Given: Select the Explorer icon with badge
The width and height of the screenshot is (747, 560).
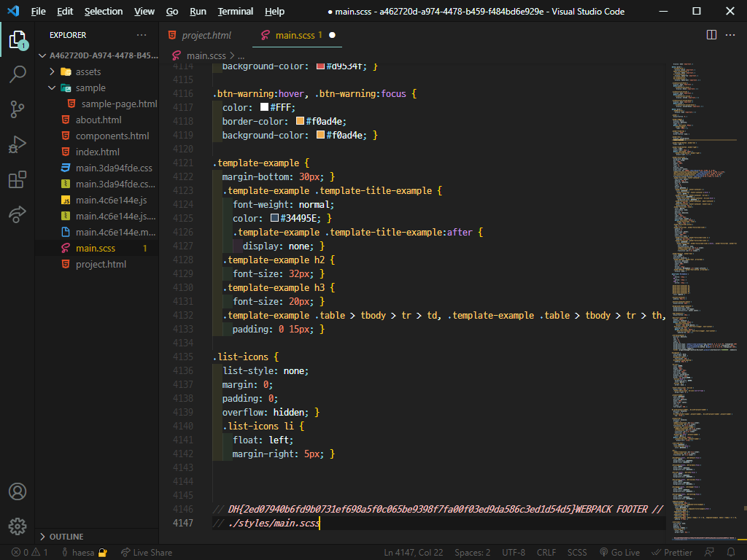Looking at the screenshot, I should [18, 40].
